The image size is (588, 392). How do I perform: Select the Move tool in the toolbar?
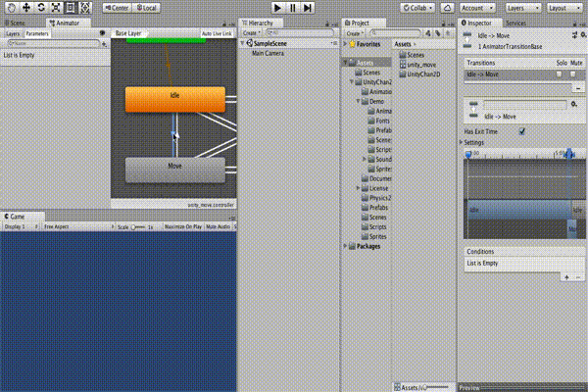24,7
